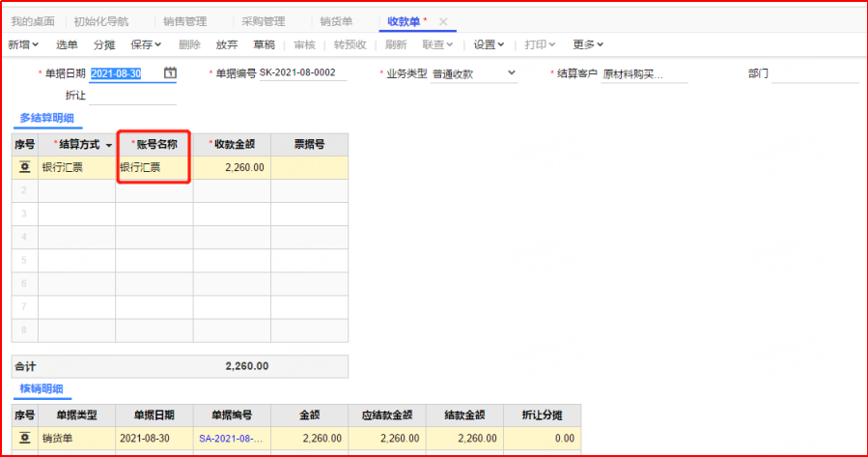Click the row action icon in 多结算明细 row 1
This screenshot has height=457, width=868.
[x=24, y=167]
